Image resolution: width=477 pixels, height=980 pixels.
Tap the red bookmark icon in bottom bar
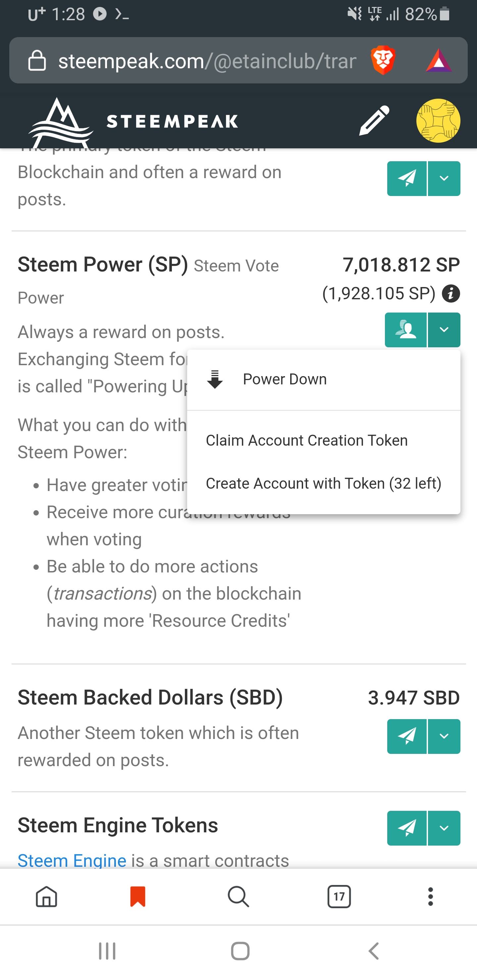(137, 896)
